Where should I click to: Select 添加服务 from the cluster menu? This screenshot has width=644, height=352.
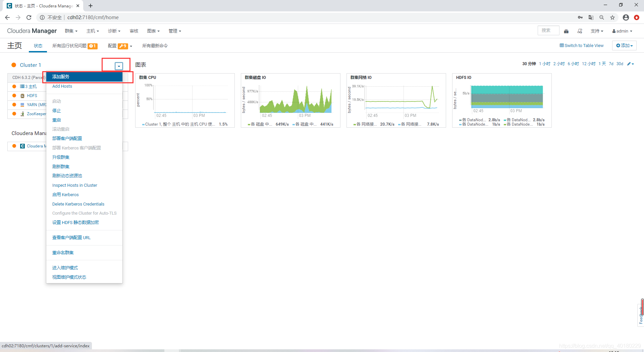tap(84, 77)
